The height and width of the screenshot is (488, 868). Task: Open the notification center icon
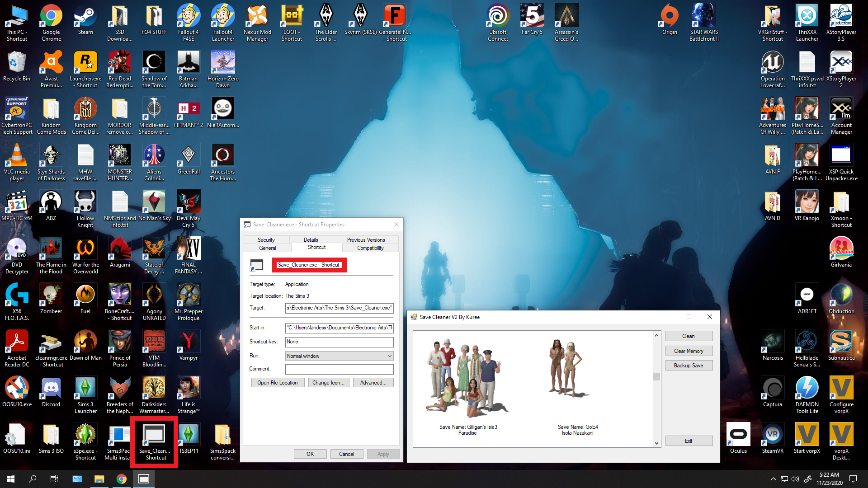tap(853, 479)
